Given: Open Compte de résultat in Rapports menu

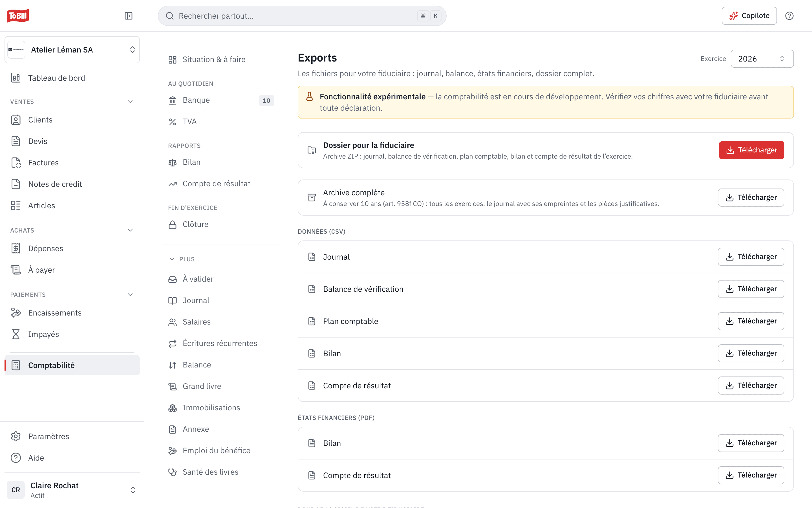Looking at the screenshot, I should point(221,184).
